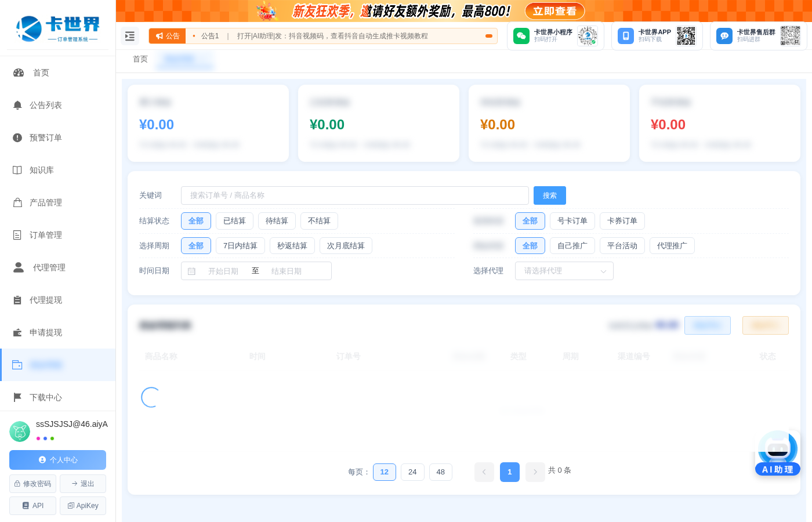Image resolution: width=812 pixels, height=522 pixels.
Task: Select 自己推广 source filter
Action: pyautogui.click(x=572, y=246)
